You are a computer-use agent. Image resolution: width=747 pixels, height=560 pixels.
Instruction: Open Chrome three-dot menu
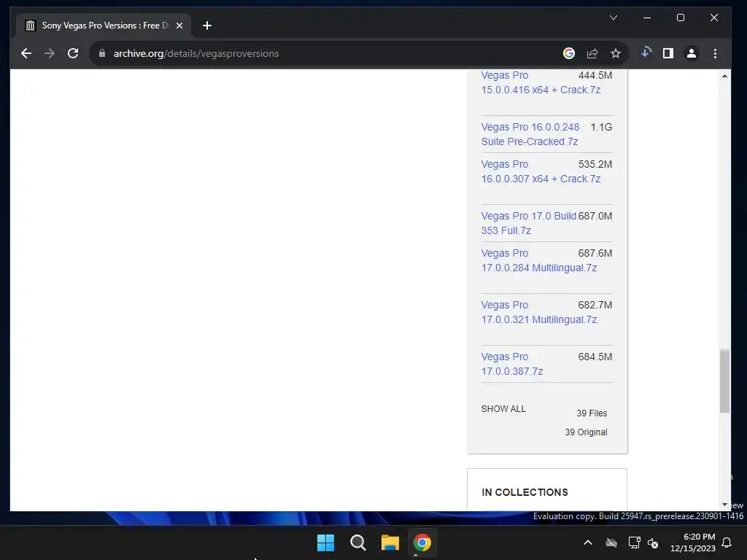pyautogui.click(x=715, y=53)
